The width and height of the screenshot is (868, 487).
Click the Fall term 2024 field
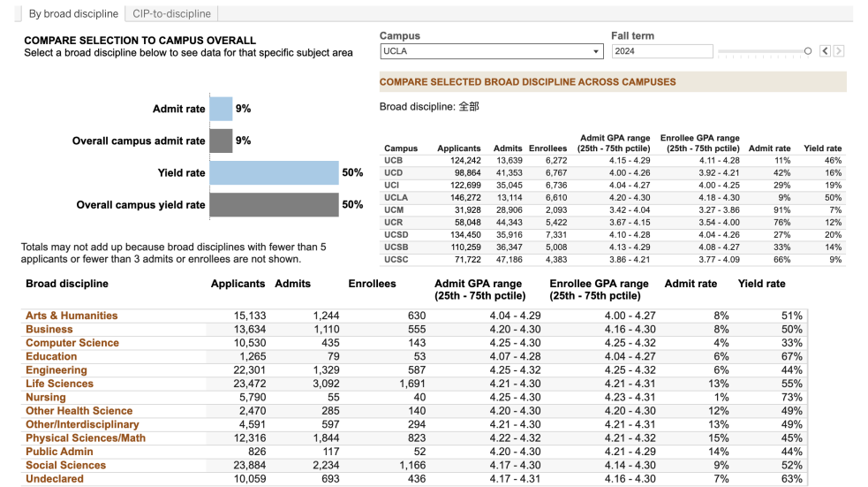(661, 52)
